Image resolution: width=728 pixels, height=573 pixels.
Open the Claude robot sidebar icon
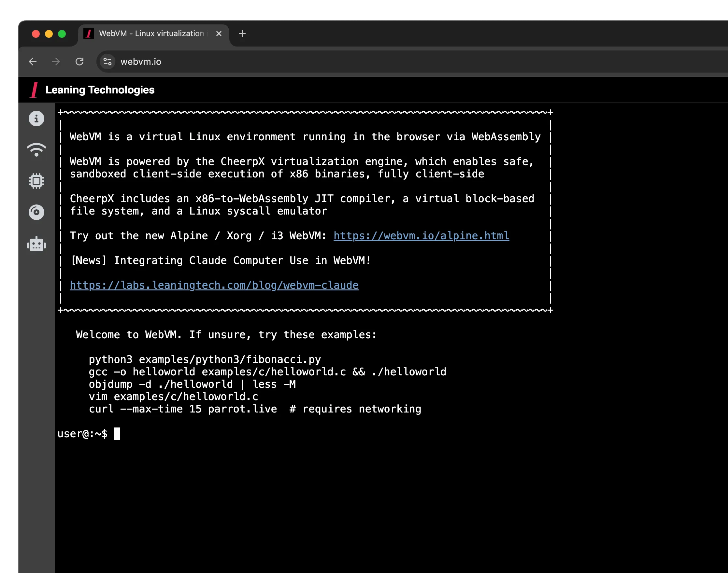[36, 244]
